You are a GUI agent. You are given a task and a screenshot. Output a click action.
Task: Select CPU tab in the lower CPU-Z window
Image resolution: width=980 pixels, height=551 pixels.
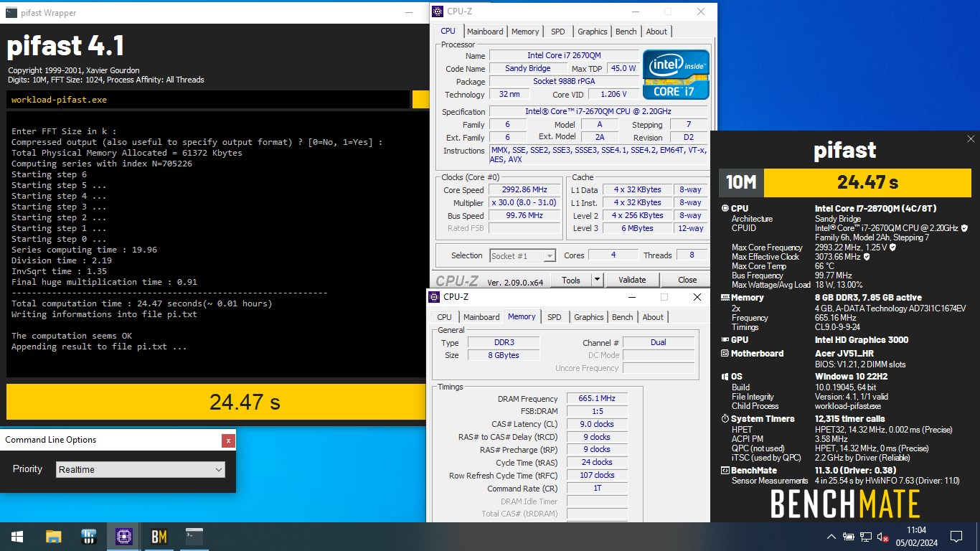point(445,317)
